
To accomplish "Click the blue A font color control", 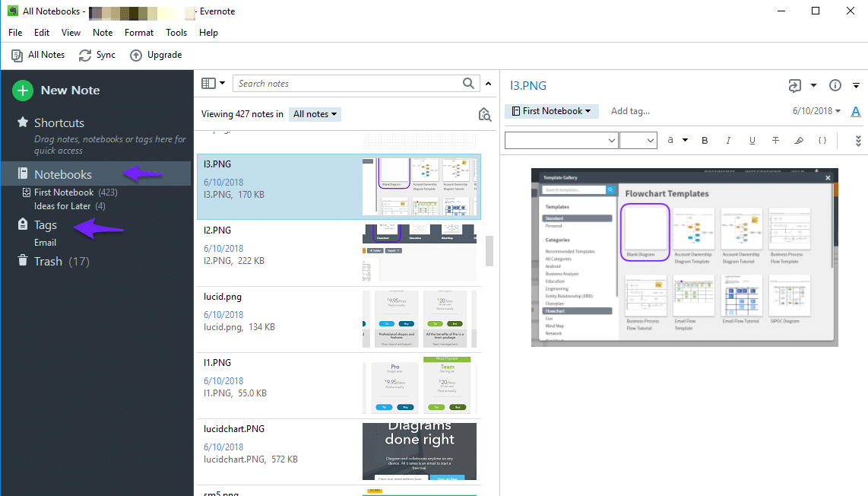I will pyautogui.click(x=856, y=111).
